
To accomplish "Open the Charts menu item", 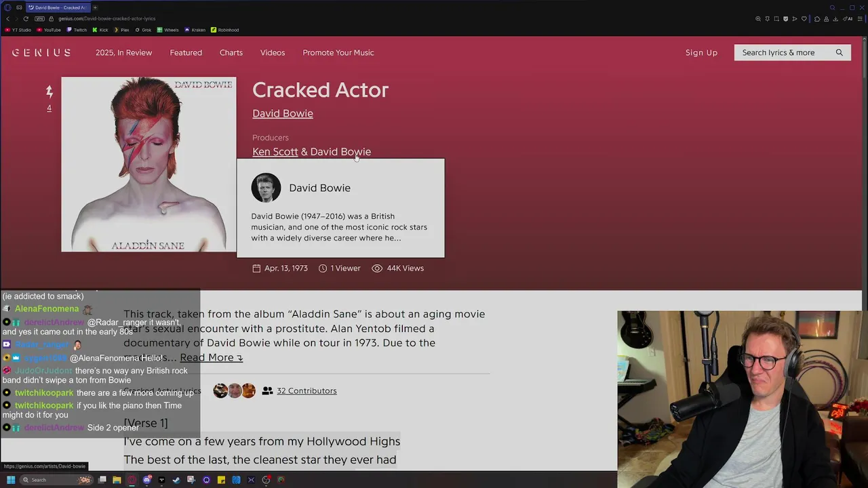I will coord(231,52).
